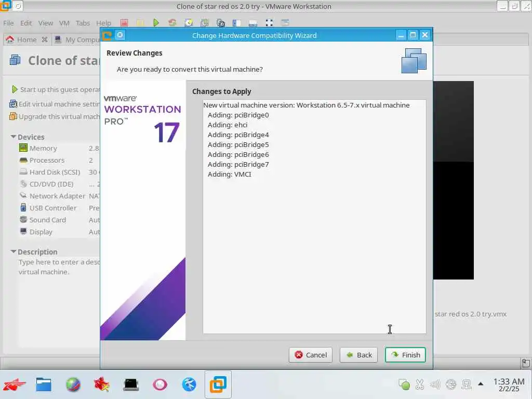Click Finish to apply hardware changes
The width and height of the screenshot is (532, 399).
[405, 355]
